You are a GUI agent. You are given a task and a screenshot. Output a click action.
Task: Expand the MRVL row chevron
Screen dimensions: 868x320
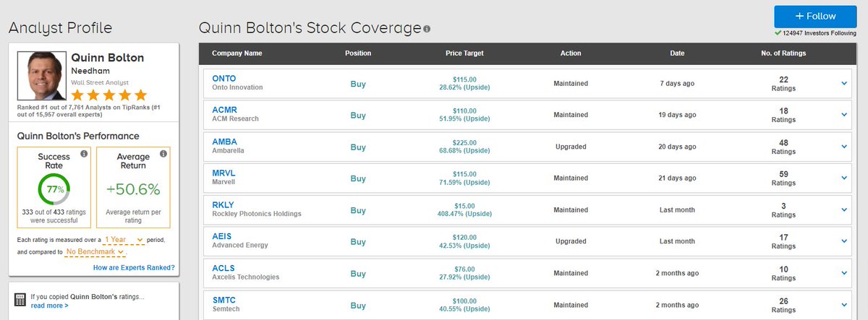(x=844, y=178)
